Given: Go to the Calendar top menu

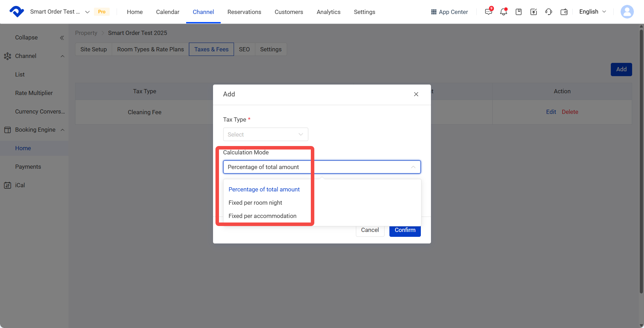Looking at the screenshot, I should click(x=168, y=12).
